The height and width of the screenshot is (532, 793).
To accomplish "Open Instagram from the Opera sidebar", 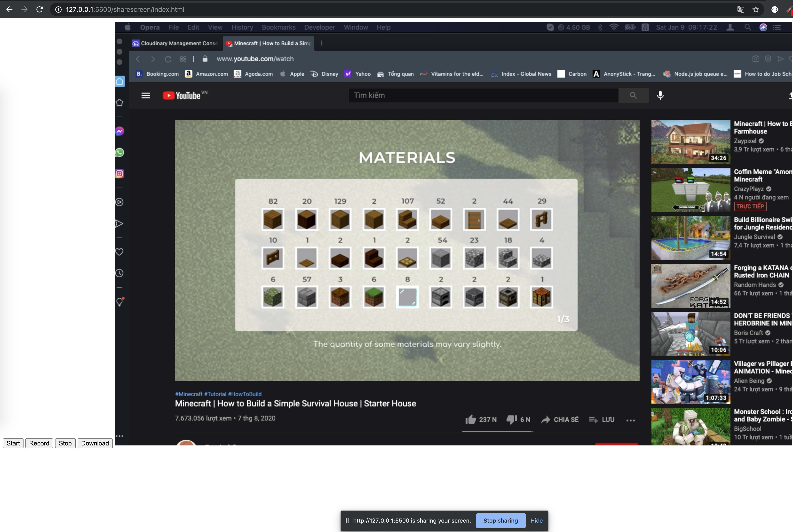I will pyautogui.click(x=119, y=174).
